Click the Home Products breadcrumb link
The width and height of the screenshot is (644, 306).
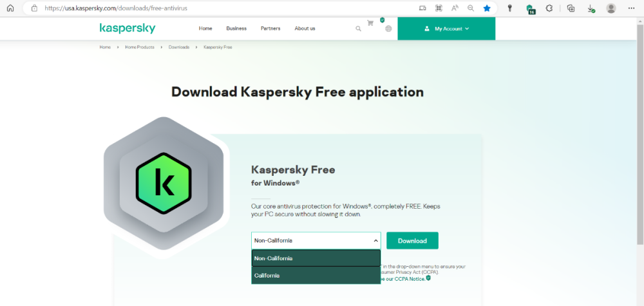click(x=140, y=47)
